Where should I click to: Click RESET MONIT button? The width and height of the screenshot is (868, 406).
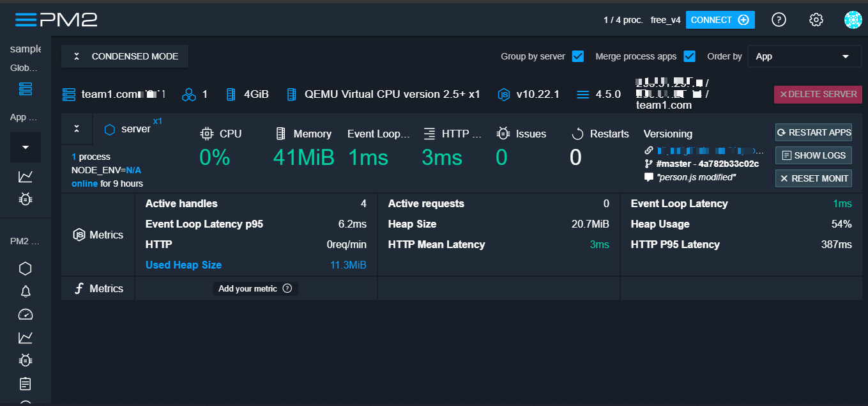tap(814, 178)
